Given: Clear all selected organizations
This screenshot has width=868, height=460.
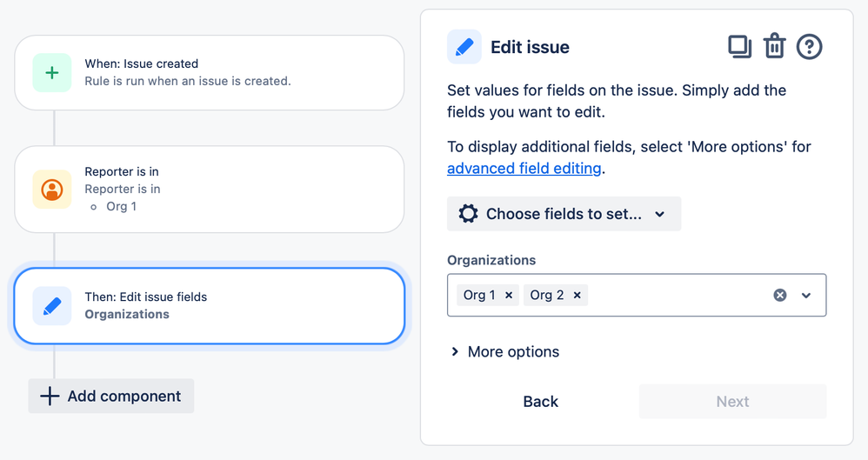Looking at the screenshot, I should pos(780,296).
